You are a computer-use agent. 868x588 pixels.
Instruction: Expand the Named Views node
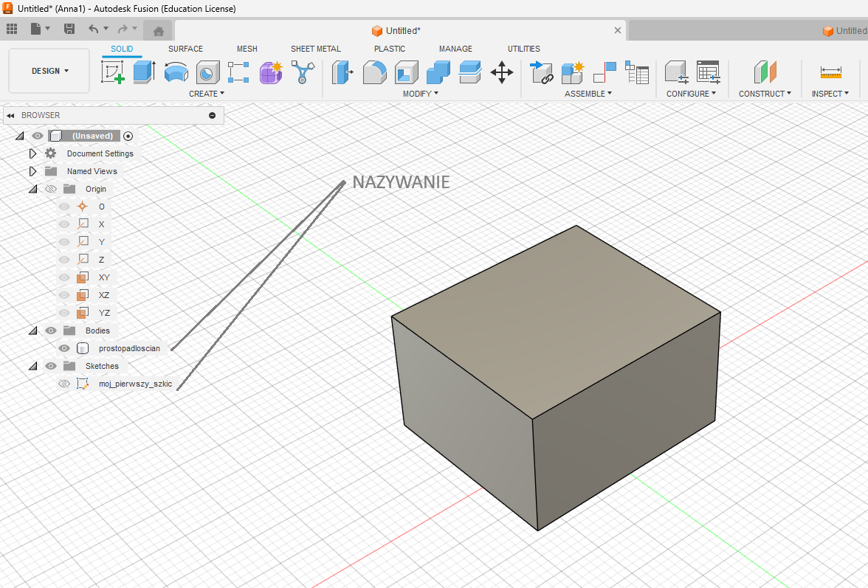[32, 171]
